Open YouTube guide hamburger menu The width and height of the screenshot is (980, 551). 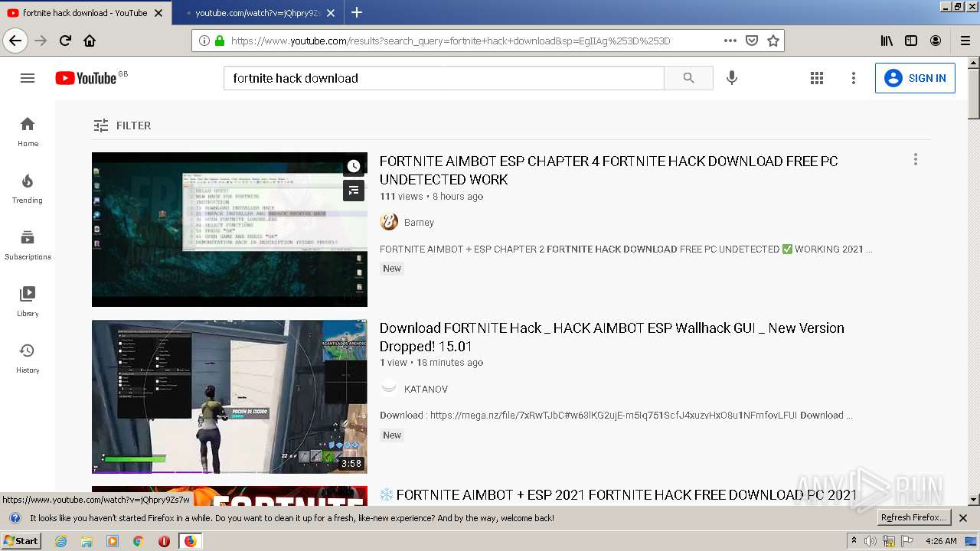(x=28, y=78)
